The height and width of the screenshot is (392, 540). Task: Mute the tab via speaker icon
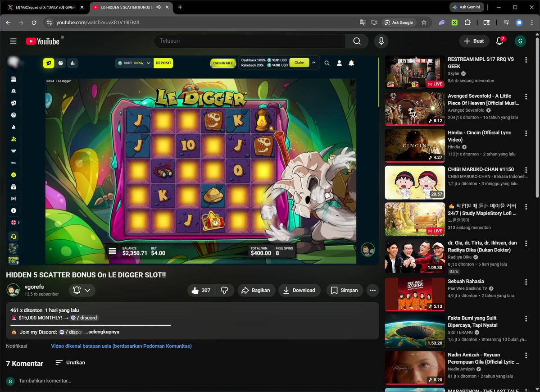[x=159, y=7]
